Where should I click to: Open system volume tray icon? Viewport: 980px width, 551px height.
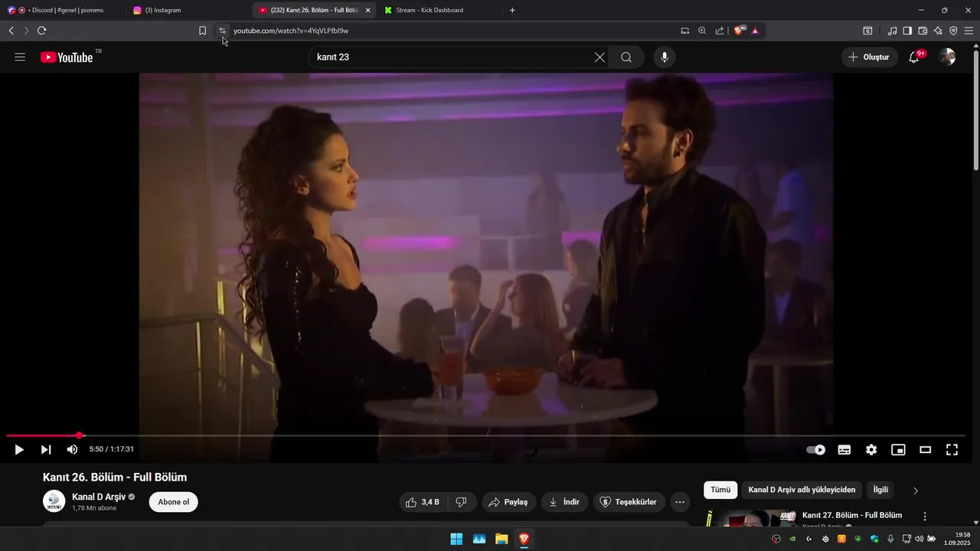point(919,539)
